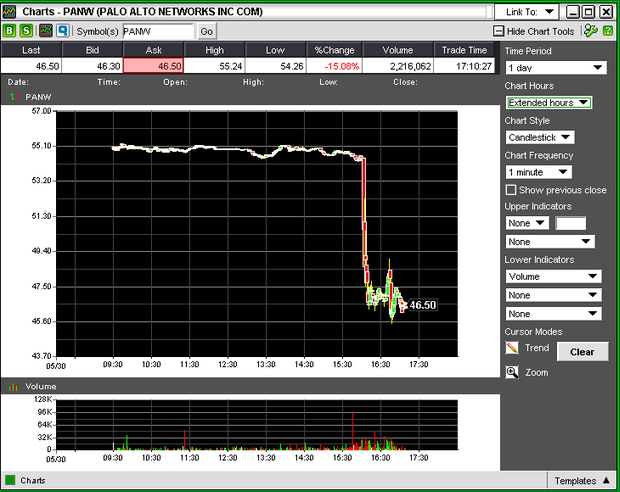Click the Templates label
Image resolution: width=620 pixels, height=492 pixels.
tap(575, 481)
